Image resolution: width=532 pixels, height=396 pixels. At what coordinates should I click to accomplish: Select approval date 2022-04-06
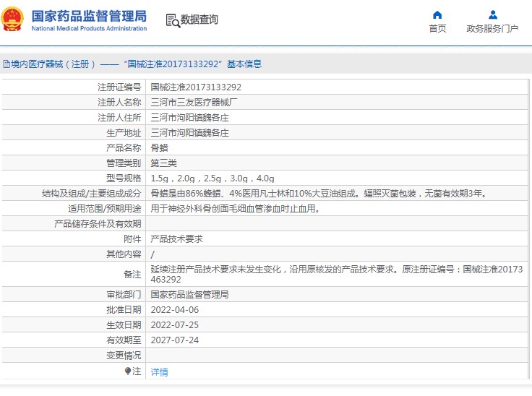175,310
